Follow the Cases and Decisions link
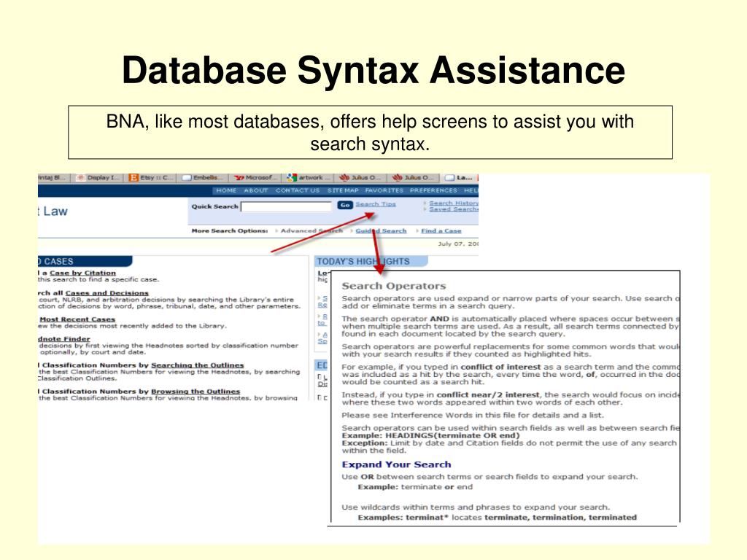 (107, 293)
